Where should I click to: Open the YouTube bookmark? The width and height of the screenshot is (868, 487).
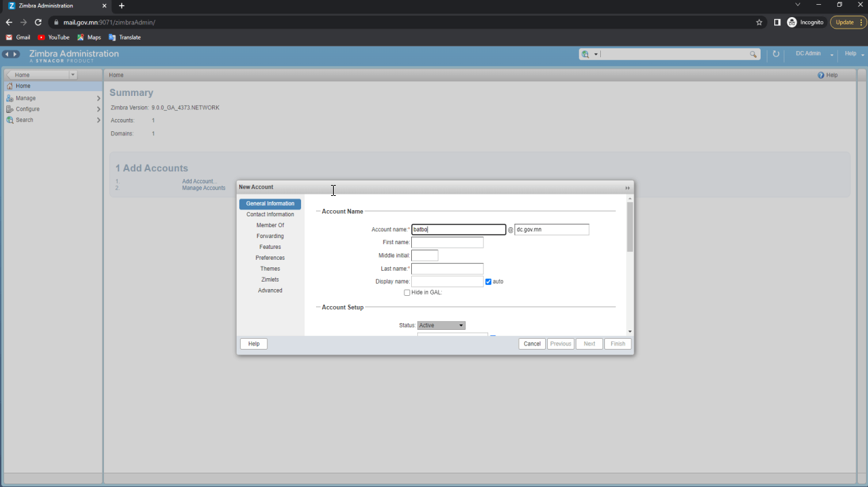click(54, 37)
